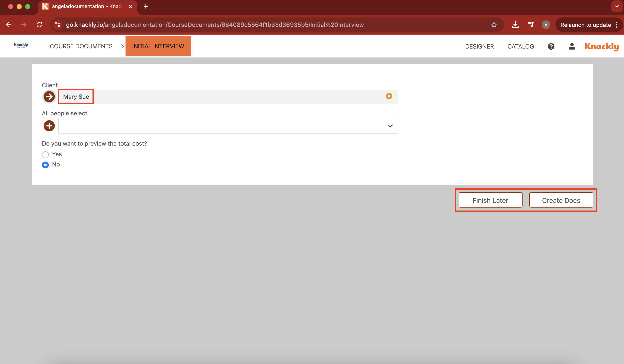Open a new browser tab

[x=146, y=6]
